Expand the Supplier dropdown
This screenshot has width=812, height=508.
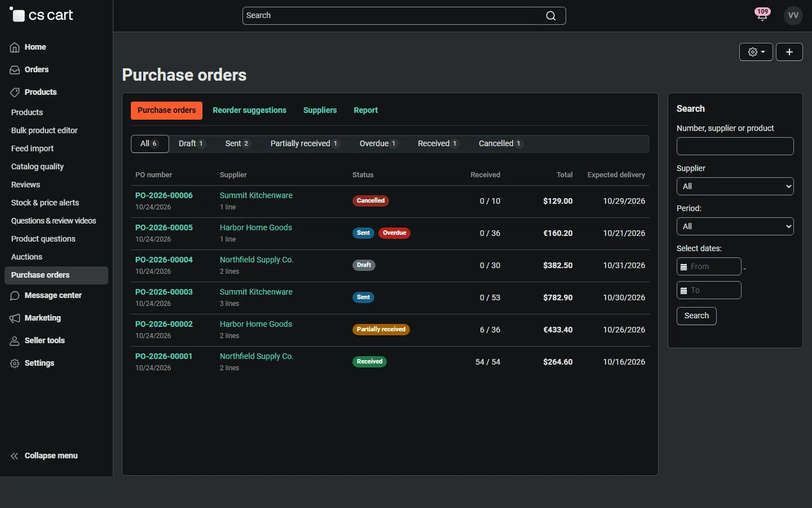pyautogui.click(x=735, y=186)
